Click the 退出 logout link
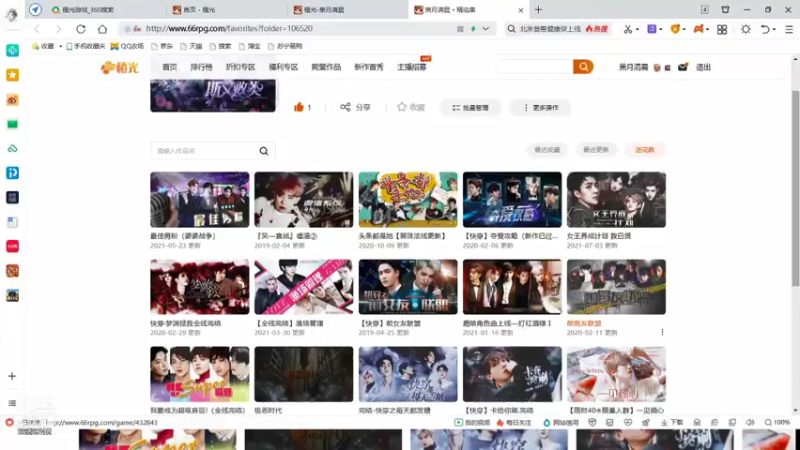 click(x=703, y=67)
